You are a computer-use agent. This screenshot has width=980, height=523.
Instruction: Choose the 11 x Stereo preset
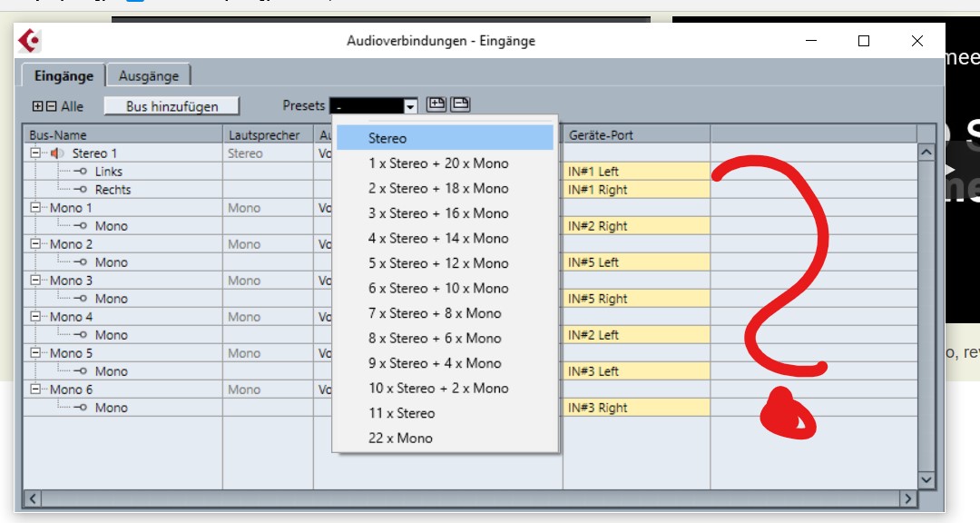coord(401,413)
